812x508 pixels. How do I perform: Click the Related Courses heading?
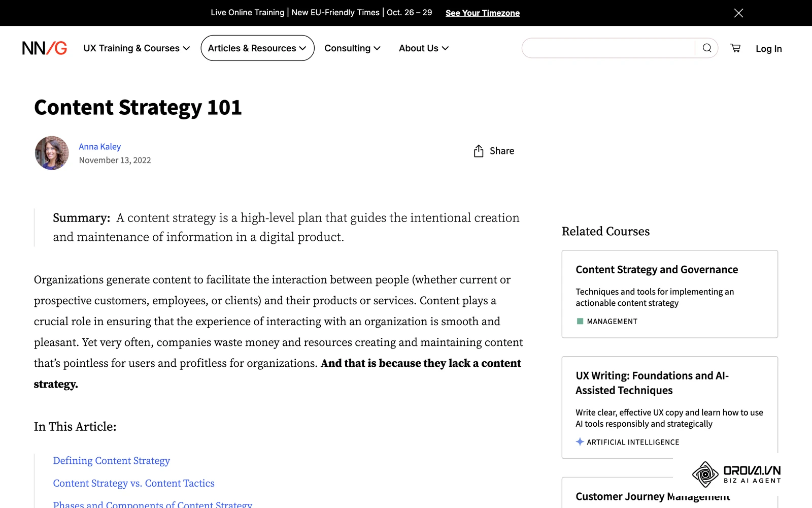605,232
